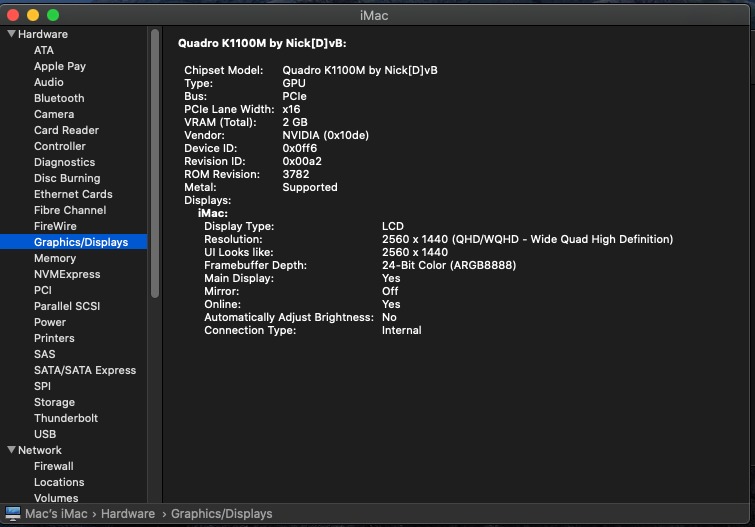Select Parallel SCSI entry
755x527 pixels.
(x=67, y=306)
